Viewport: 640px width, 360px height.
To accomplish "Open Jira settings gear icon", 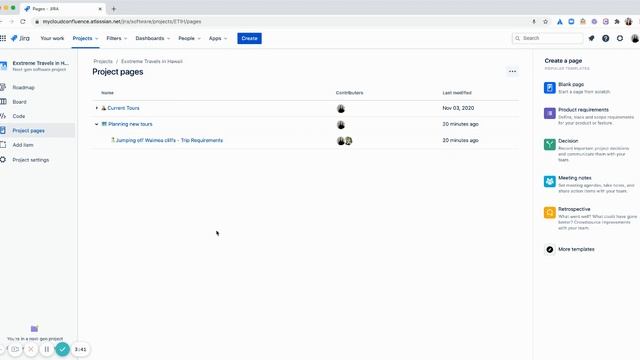I will pyautogui.click(x=620, y=38).
